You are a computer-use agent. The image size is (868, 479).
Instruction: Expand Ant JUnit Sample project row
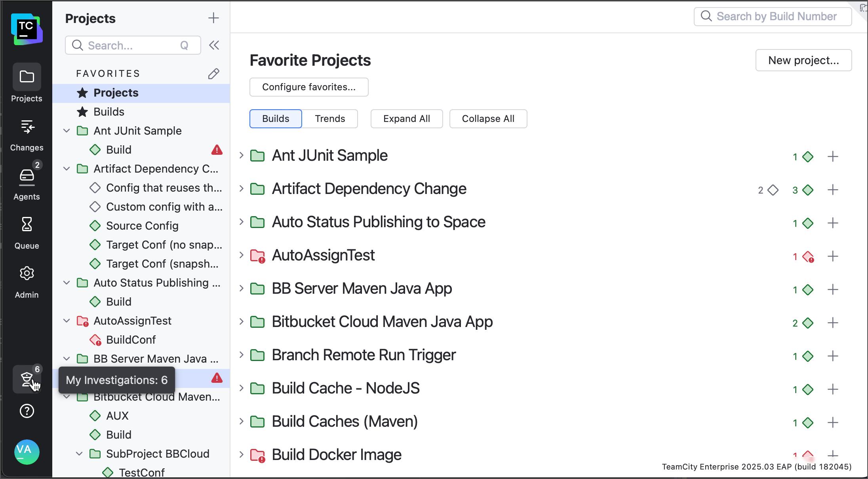pos(241,156)
